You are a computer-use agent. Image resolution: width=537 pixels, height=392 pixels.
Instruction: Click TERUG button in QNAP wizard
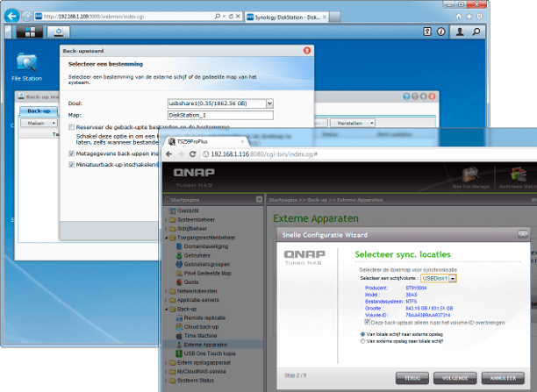click(412, 378)
